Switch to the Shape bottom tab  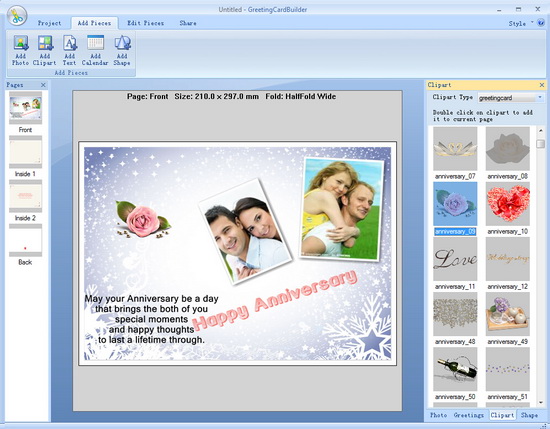(x=529, y=415)
